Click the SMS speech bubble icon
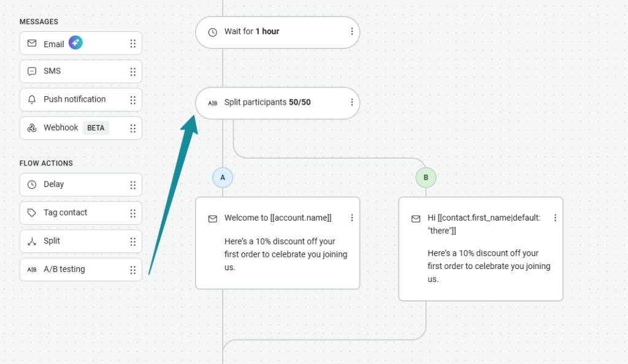The image size is (628, 364). pos(32,71)
